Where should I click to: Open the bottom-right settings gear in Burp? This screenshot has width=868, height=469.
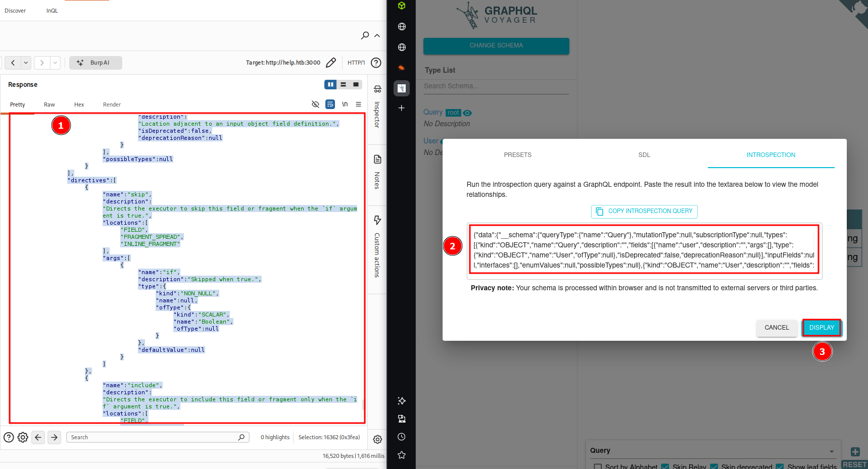tap(377, 439)
